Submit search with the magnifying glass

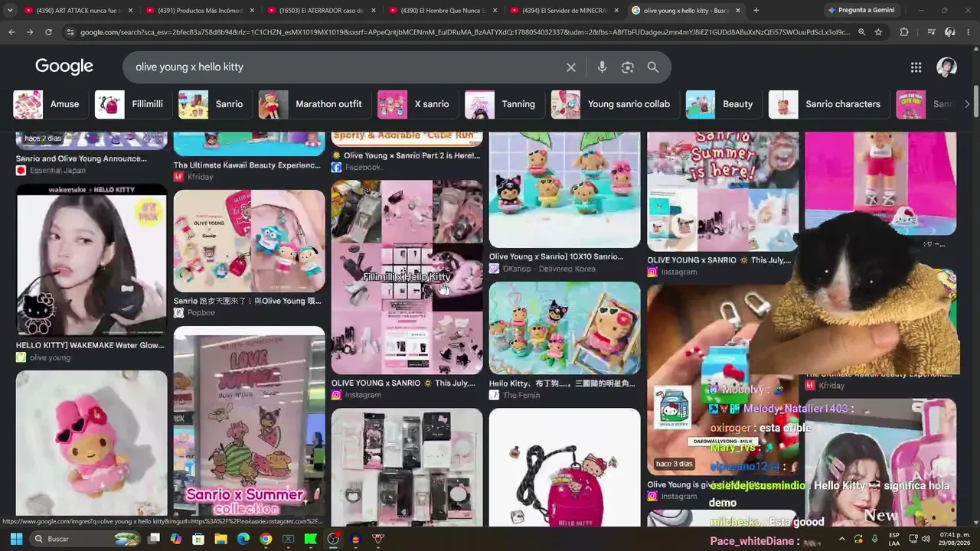click(x=653, y=67)
